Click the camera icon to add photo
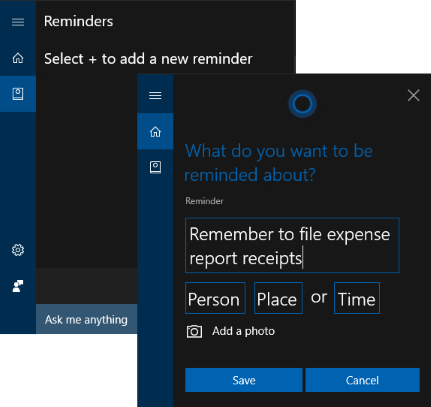This screenshot has width=431, height=407. point(194,331)
